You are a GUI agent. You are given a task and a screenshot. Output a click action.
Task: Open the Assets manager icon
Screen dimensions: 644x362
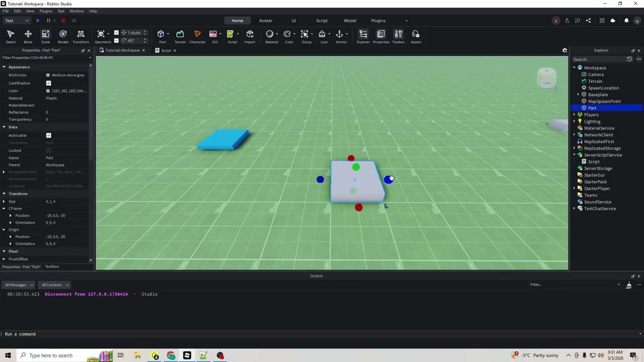[x=416, y=37]
